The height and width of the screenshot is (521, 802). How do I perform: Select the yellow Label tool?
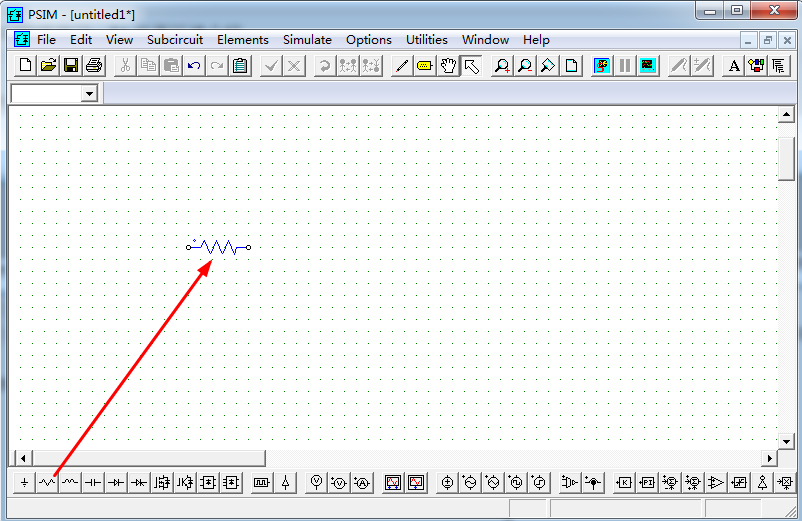tap(425, 65)
